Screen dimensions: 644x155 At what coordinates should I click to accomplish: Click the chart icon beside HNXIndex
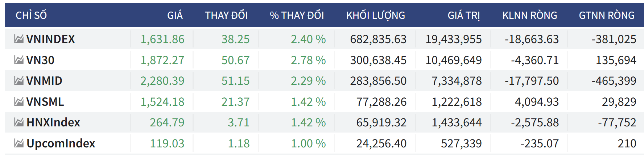pyautogui.click(x=19, y=122)
